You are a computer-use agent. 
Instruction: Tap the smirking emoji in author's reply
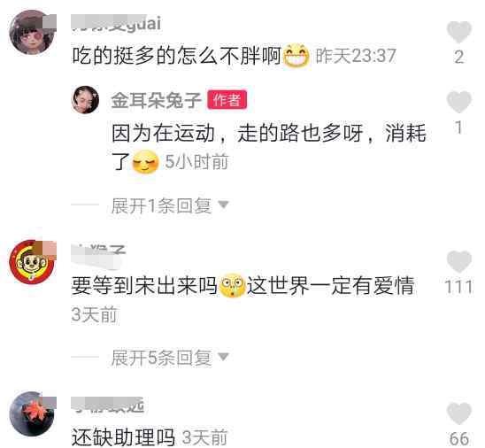[x=145, y=161]
